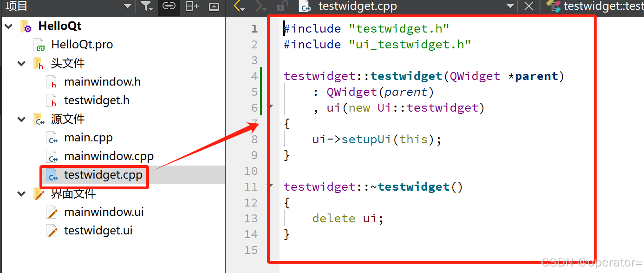Go back with the yellow arrow
Image resolution: width=644 pixels, height=273 pixels.
[239, 6]
